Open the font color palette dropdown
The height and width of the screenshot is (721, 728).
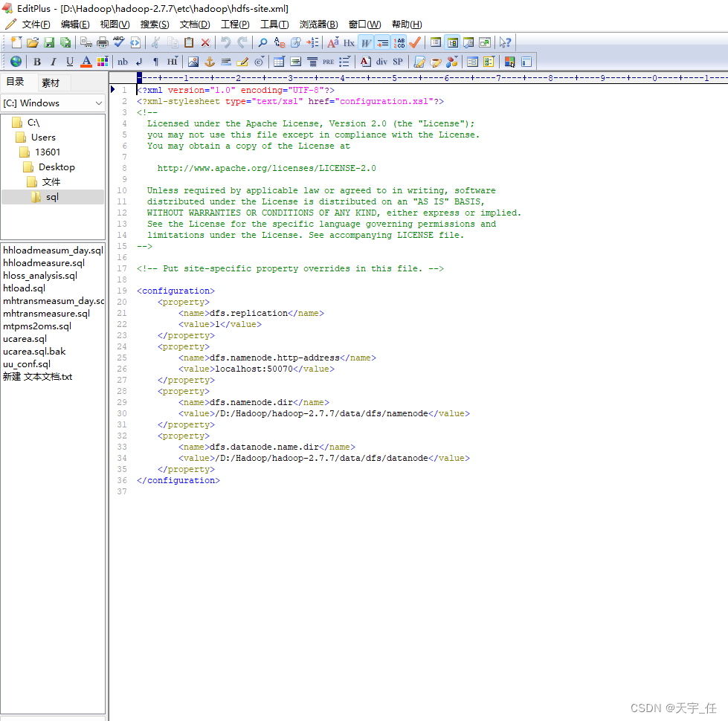[x=103, y=62]
